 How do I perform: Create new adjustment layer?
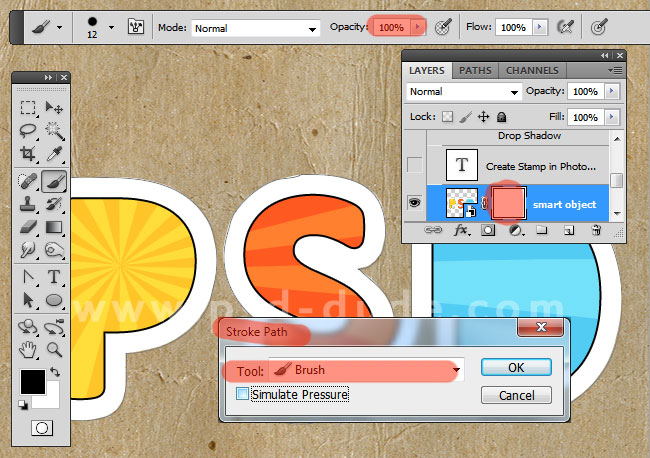pyautogui.click(x=515, y=230)
